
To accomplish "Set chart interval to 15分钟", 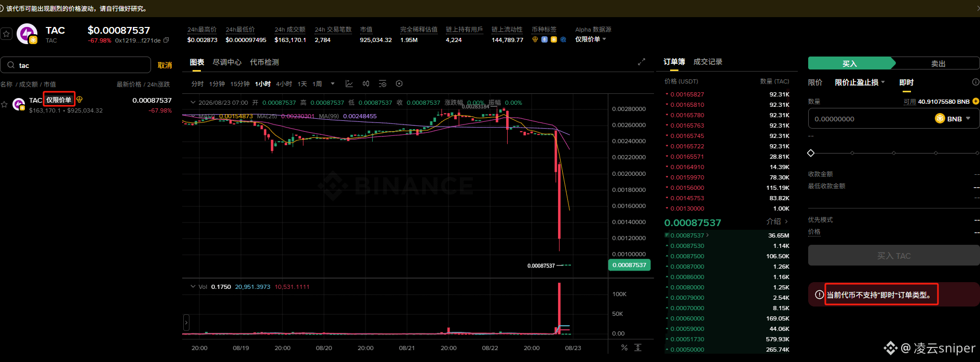I will pyautogui.click(x=240, y=83).
